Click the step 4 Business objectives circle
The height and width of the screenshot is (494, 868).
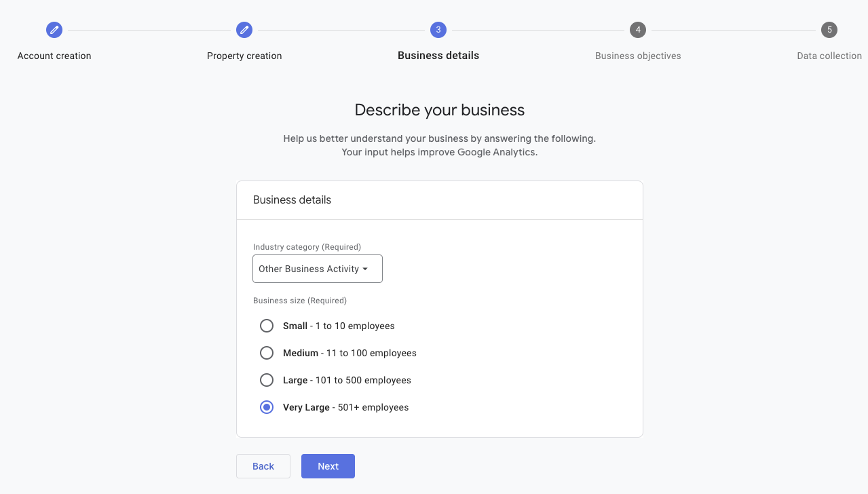[x=638, y=30]
